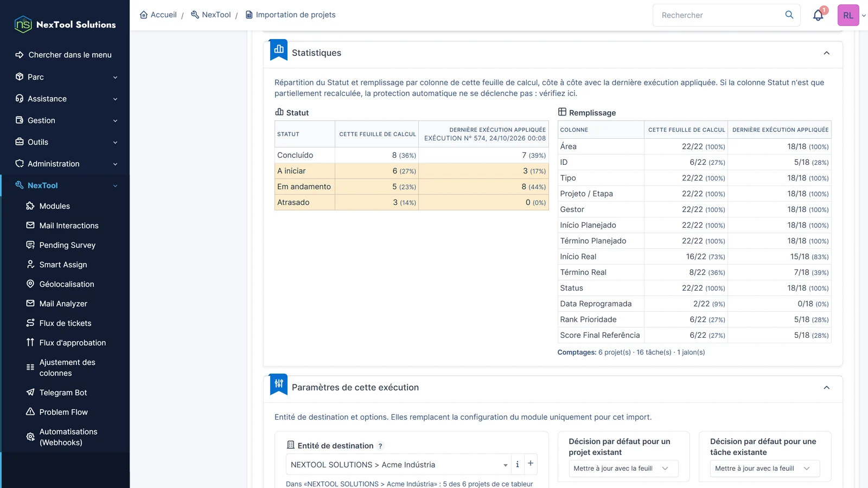This screenshot has width=868, height=488.
Task: Click the NexTool breadcrumb link
Action: (210, 15)
